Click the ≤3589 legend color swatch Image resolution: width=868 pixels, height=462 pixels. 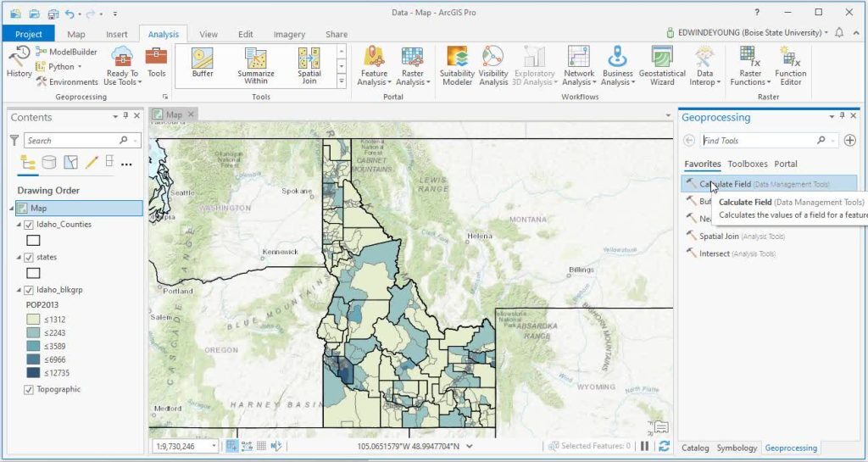click(33, 346)
